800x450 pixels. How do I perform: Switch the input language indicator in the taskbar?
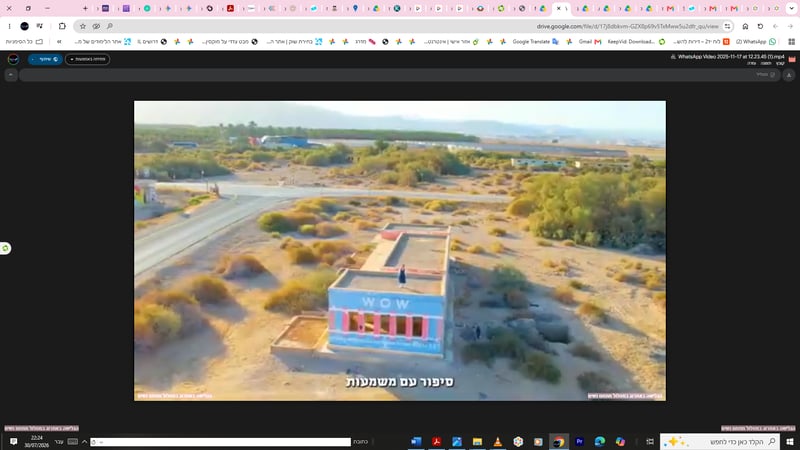(59, 441)
